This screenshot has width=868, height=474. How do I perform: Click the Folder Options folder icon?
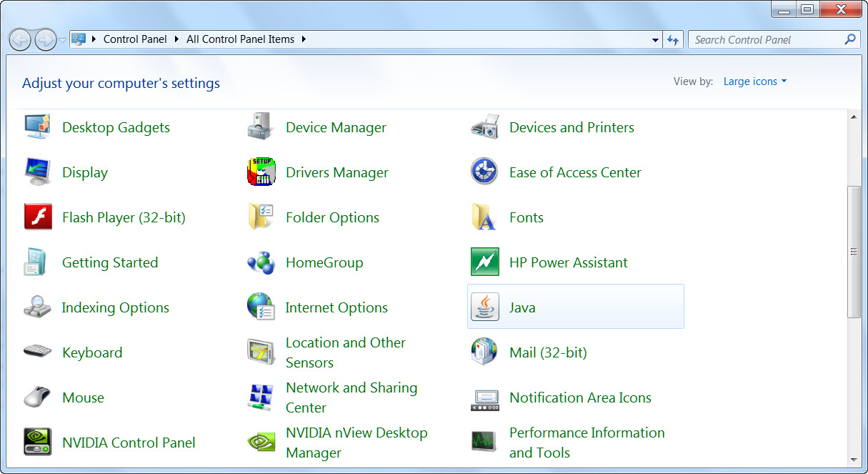(261, 217)
